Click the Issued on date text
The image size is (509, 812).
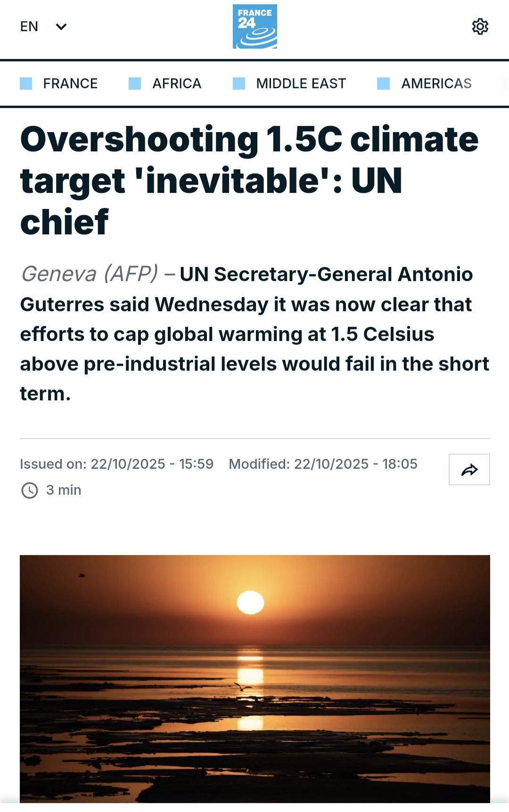click(116, 464)
